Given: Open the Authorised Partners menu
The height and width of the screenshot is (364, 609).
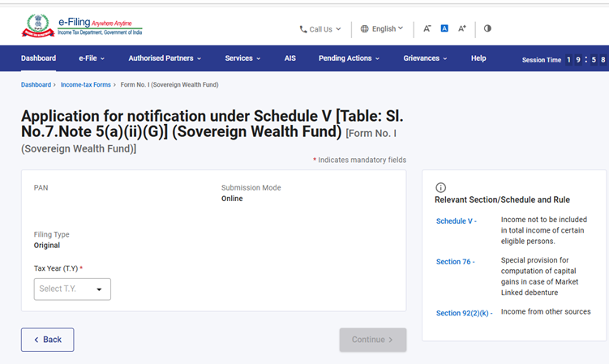Looking at the screenshot, I should pyautogui.click(x=164, y=58).
